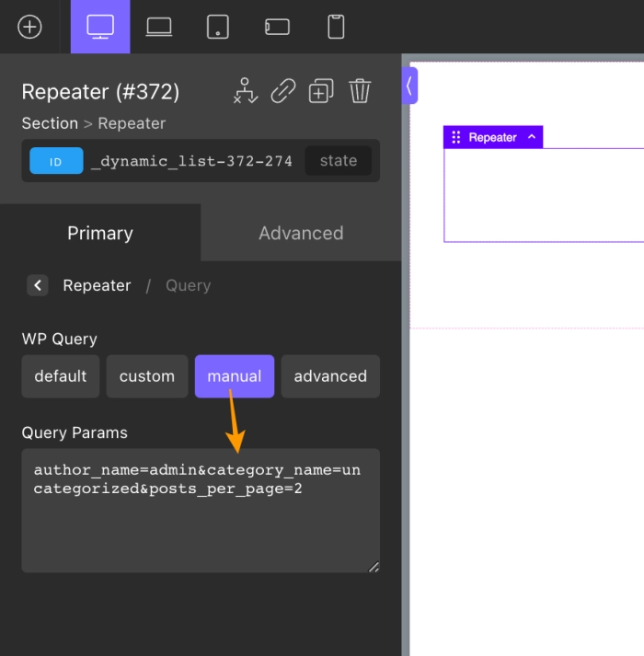Collapse the left sidebar panel handle

[x=409, y=86]
